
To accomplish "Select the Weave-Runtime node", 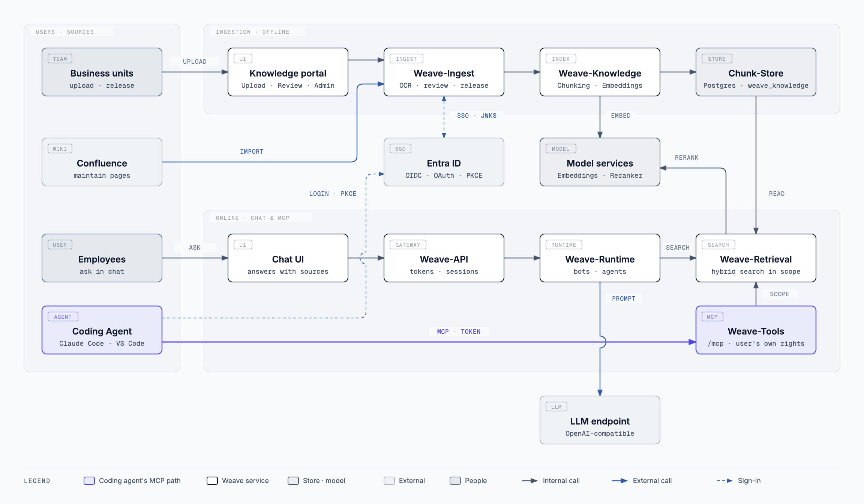I will [600, 258].
